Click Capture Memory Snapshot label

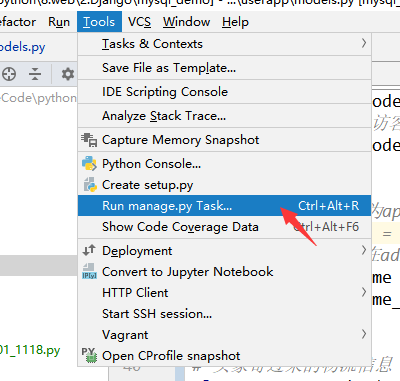pyautogui.click(x=180, y=140)
